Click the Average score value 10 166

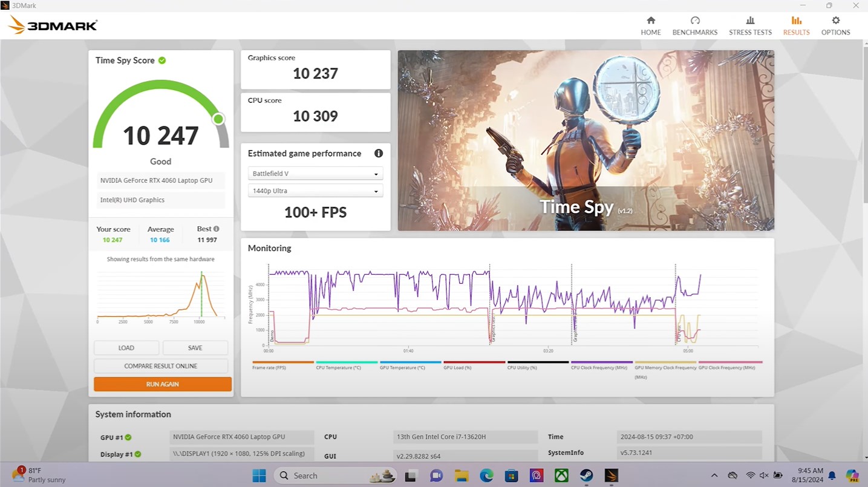(x=160, y=240)
